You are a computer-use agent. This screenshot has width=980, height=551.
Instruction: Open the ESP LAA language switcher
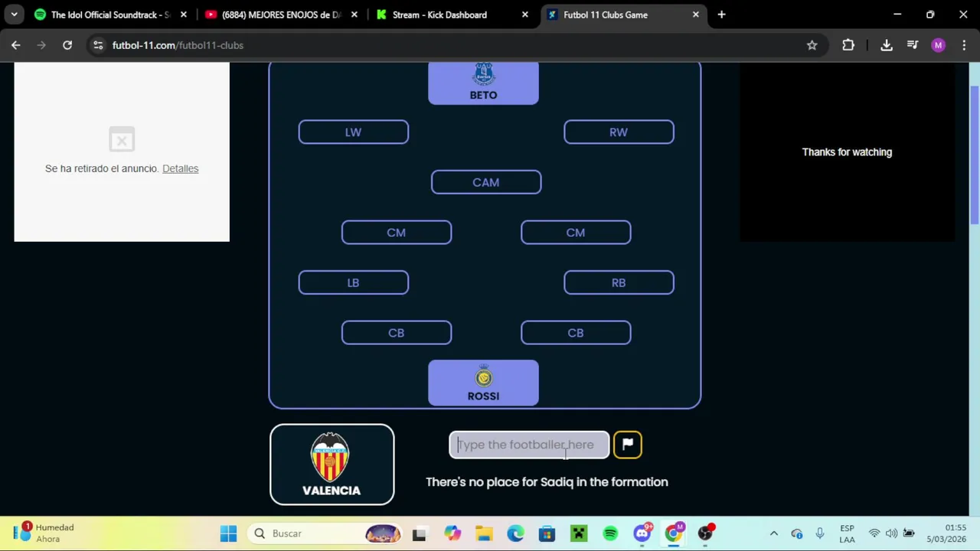click(847, 533)
